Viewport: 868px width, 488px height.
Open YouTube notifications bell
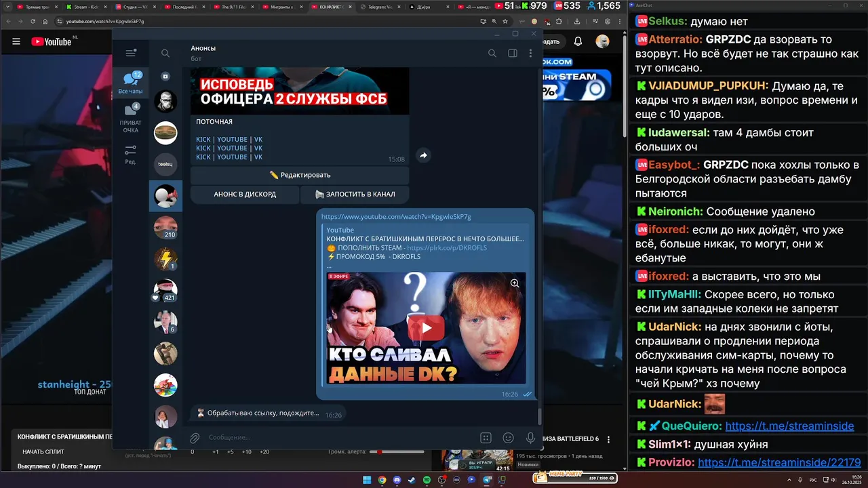[x=578, y=41]
